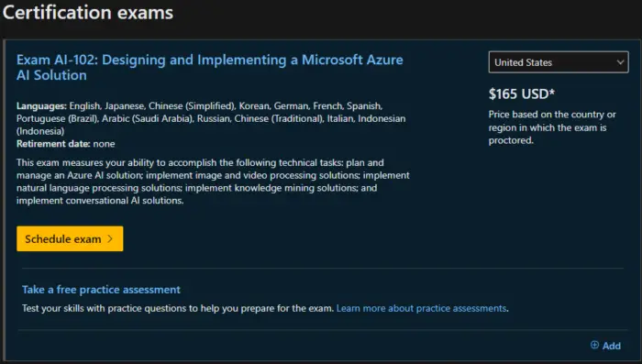Open Take a free practice assessment link

click(101, 290)
